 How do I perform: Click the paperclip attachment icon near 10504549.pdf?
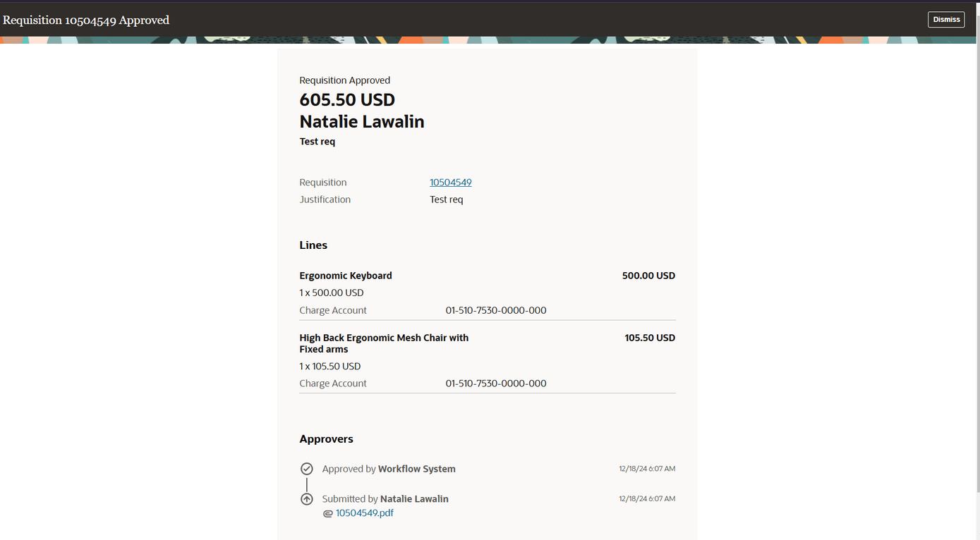(x=327, y=513)
